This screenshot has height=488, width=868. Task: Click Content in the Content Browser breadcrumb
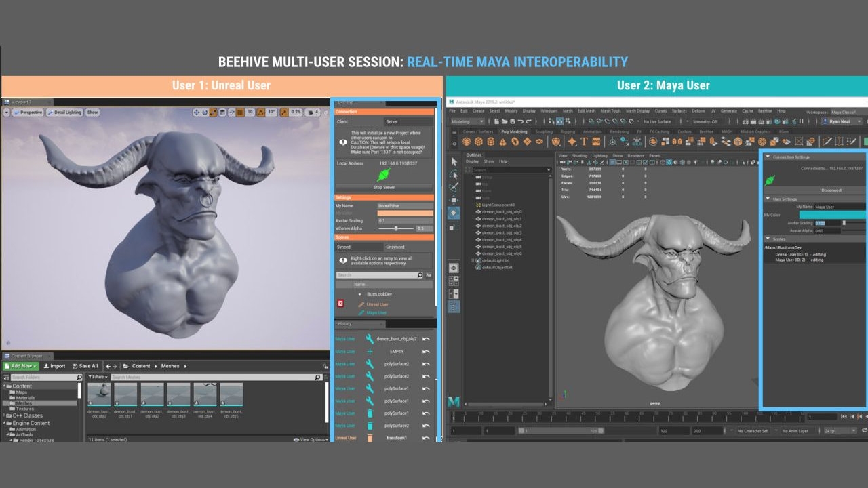tap(141, 366)
